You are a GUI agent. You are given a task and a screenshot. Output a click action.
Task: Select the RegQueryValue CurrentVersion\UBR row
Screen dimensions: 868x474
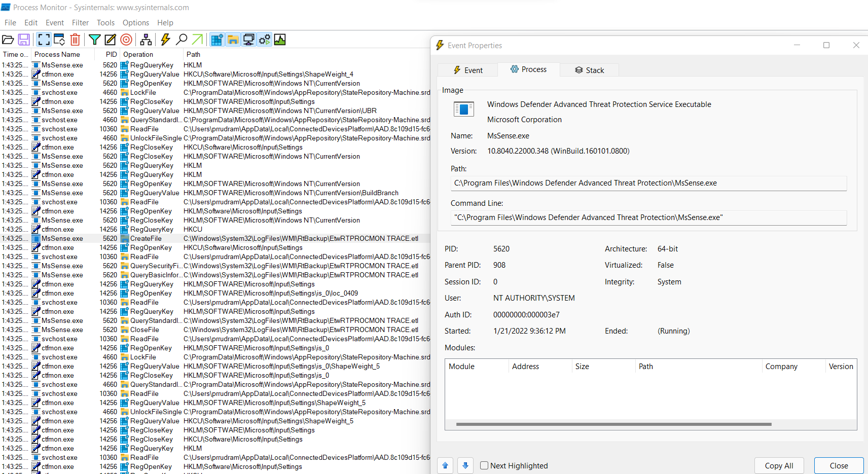(x=215, y=111)
